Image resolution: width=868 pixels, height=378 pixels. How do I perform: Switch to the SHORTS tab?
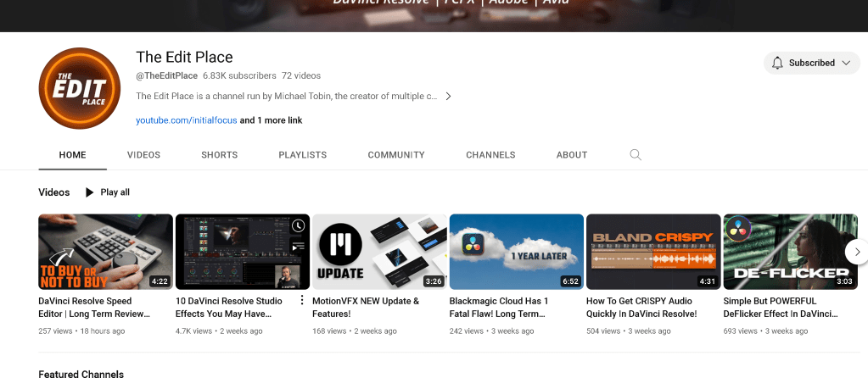click(219, 155)
